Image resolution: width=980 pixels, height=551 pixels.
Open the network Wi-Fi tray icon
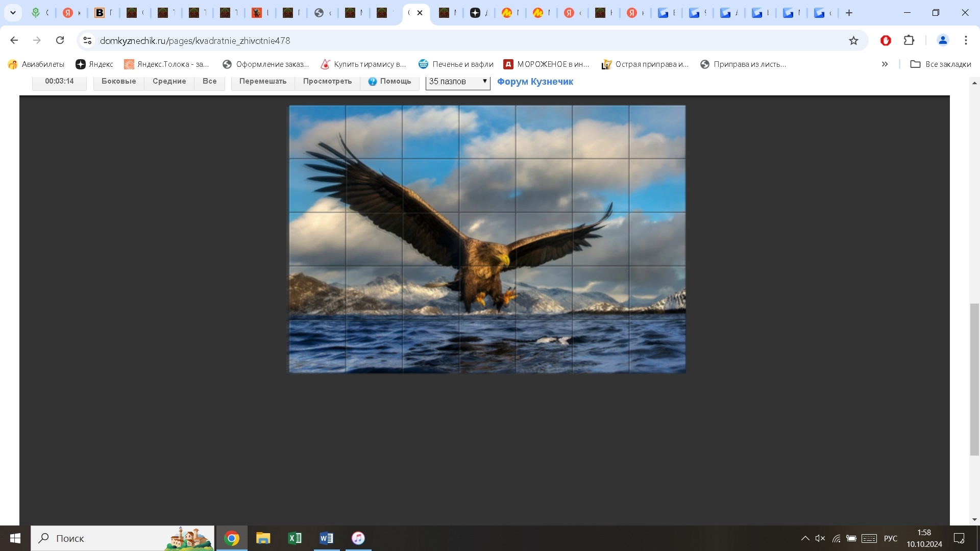pos(836,538)
